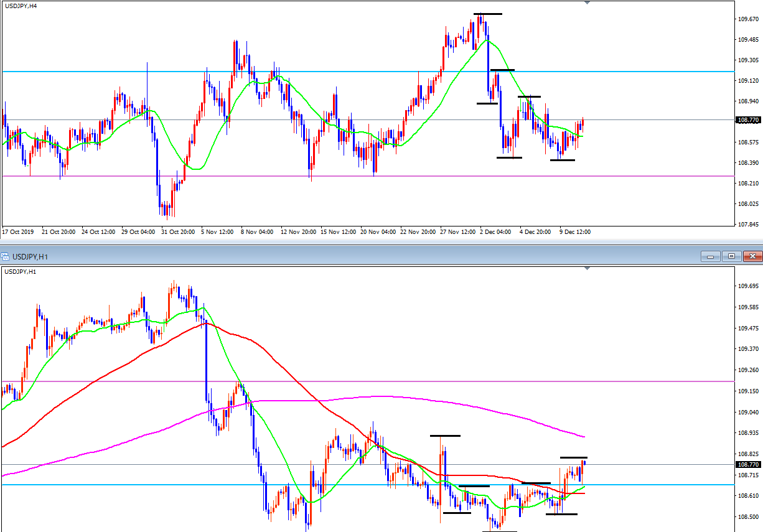Restore the USDJPY,H1 chart window
Screen dimensions: 763x532
coord(731,256)
